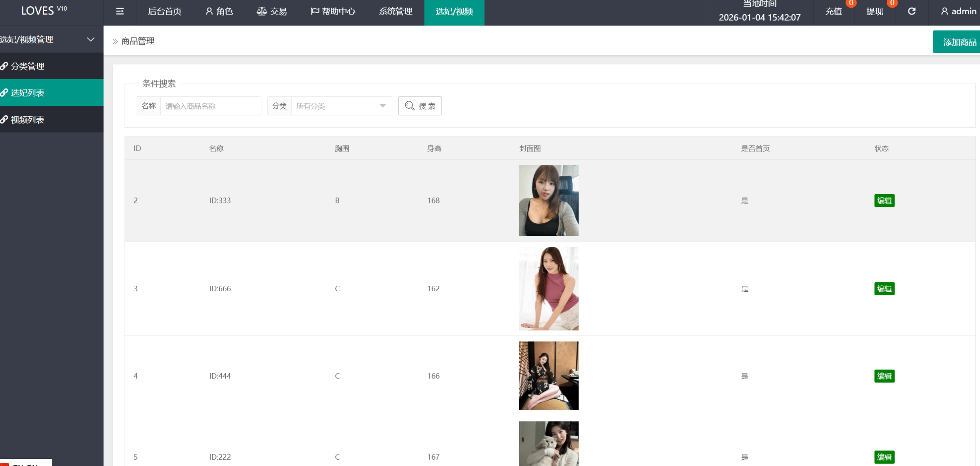Screen dimensions: 980x466
Task: Click the 提现 withdrawal notification item
Action: pyautogui.click(x=875, y=12)
